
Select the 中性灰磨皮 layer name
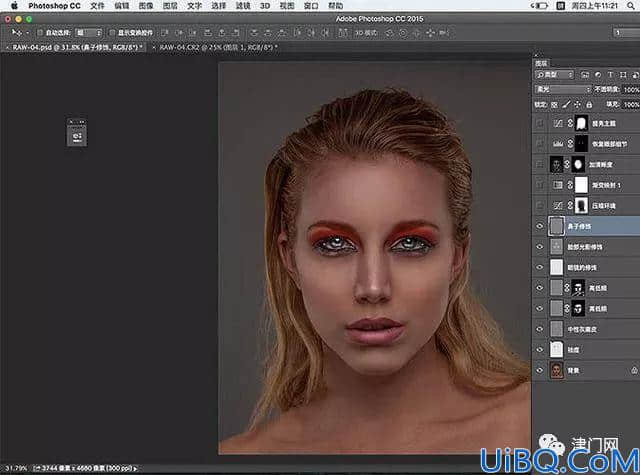(x=582, y=329)
